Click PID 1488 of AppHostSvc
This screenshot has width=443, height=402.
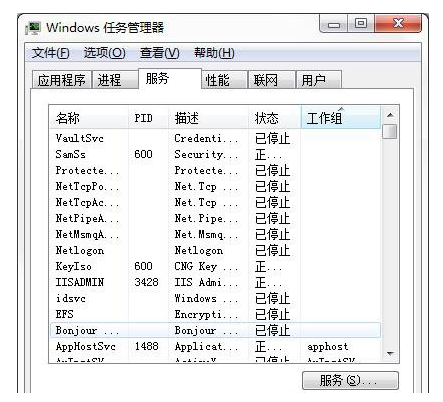pos(146,346)
